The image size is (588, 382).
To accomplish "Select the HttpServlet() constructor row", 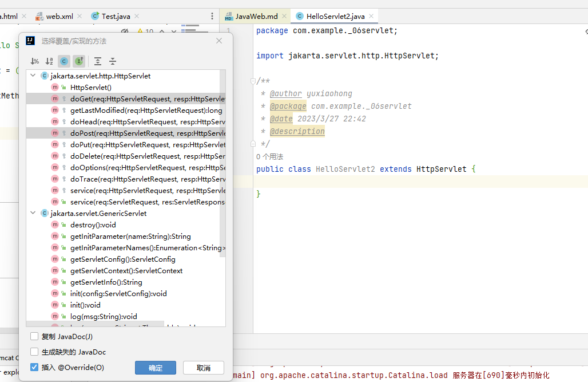I will pos(126,88).
